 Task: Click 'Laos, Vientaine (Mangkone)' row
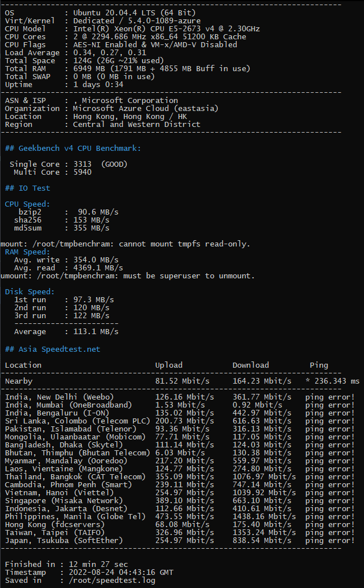(180, 469)
